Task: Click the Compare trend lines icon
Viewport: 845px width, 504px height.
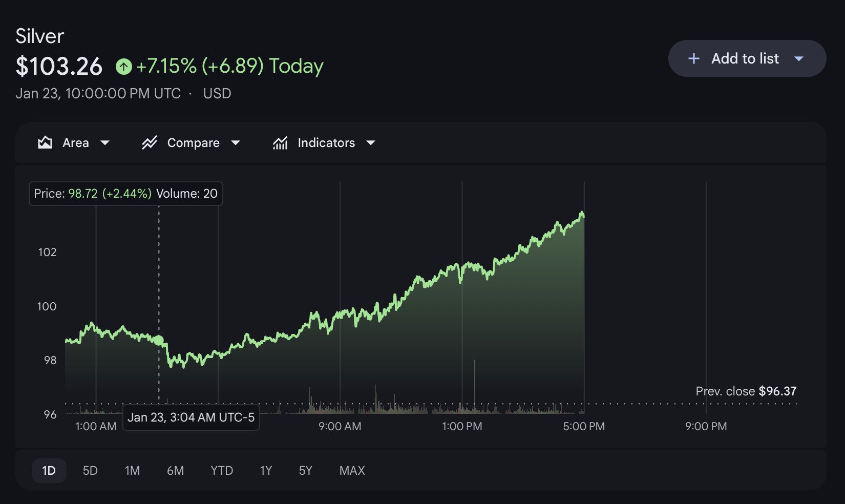Action: (150, 143)
